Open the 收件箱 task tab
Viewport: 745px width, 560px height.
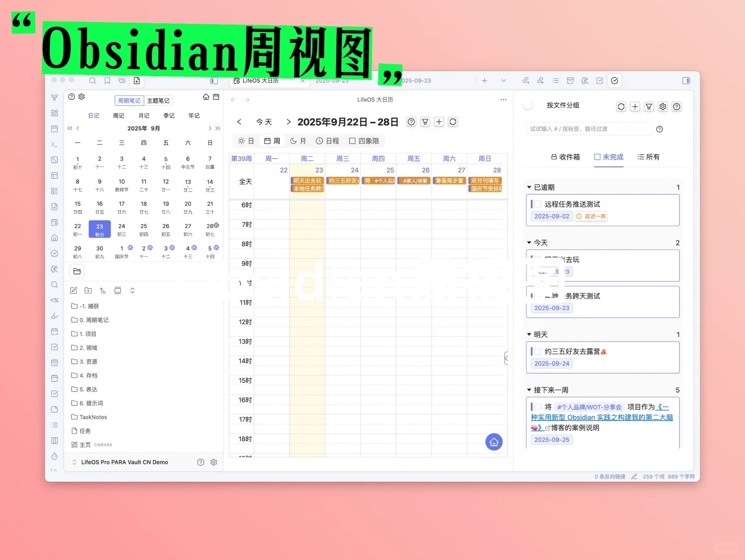tap(565, 157)
